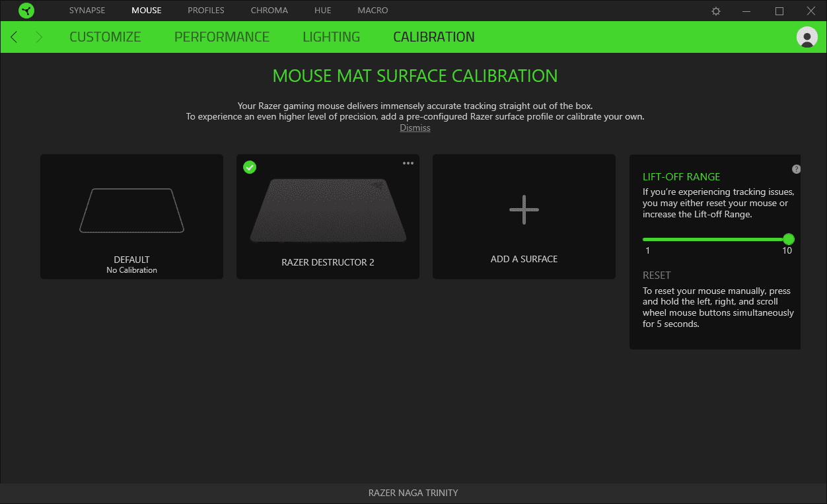Click the slider minimum value 1
Screen dimensions: 827x504
[x=648, y=251]
